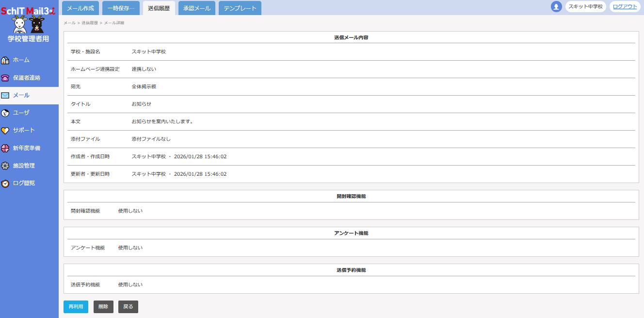Click the gear icon for 施設管理
This screenshot has width=644, height=318.
tap(5, 166)
